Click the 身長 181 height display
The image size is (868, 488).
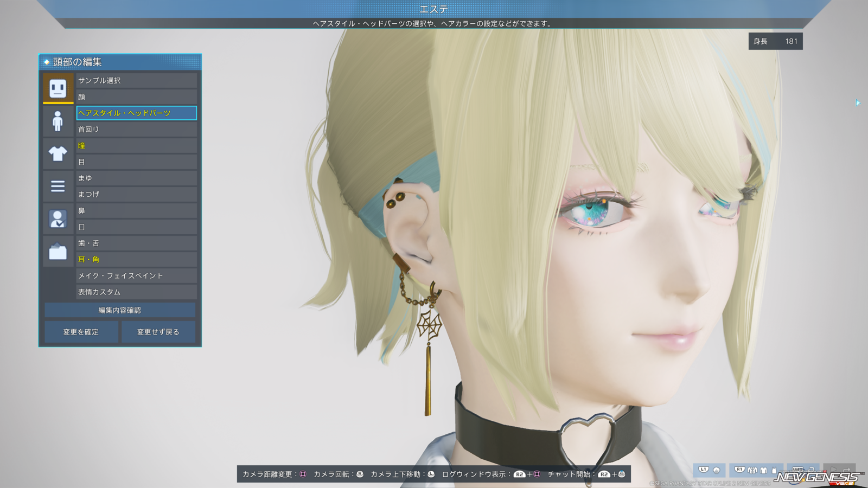coord(776,41)
